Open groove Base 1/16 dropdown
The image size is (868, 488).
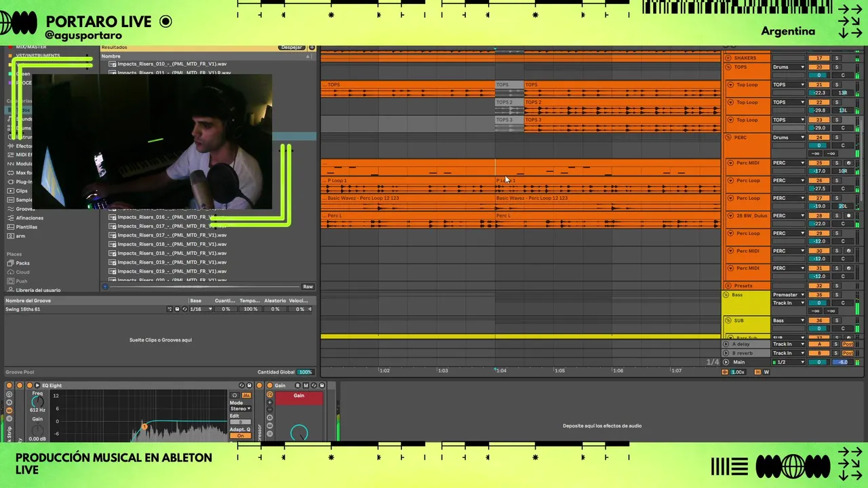tap(201, 309)
